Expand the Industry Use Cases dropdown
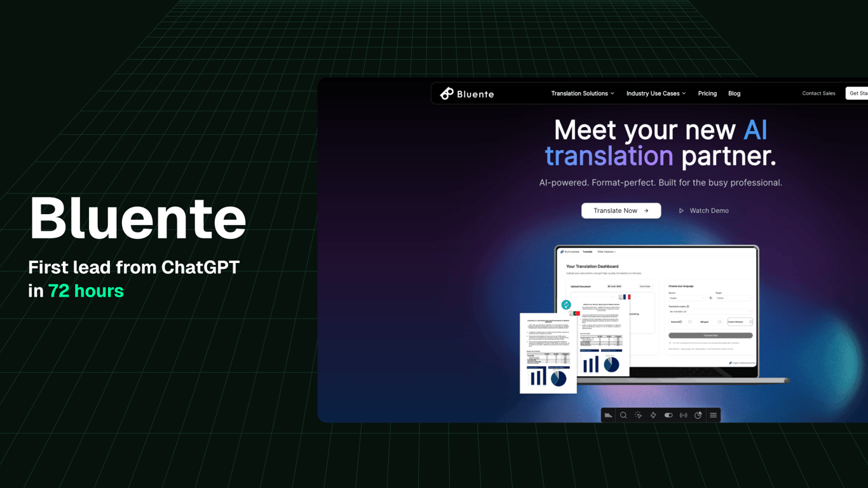The image size is (868, 488). pyautogui.click(x=656, y=93)
